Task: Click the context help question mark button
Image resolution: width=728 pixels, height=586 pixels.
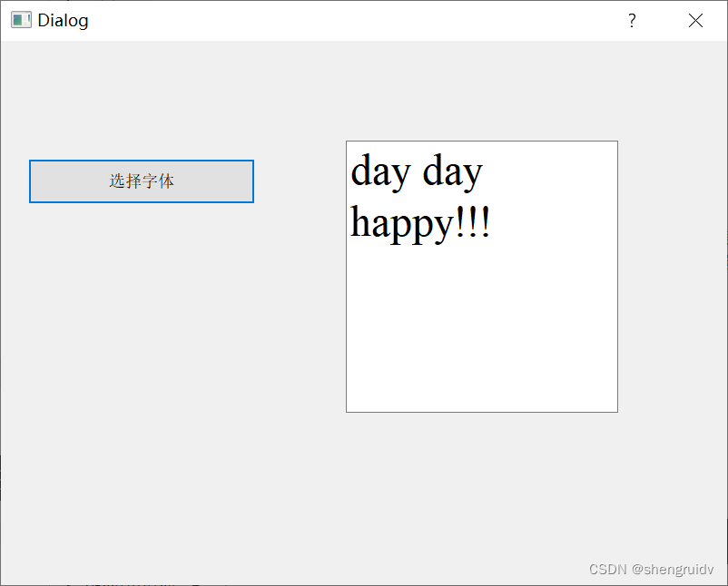Action: [632, 20]
